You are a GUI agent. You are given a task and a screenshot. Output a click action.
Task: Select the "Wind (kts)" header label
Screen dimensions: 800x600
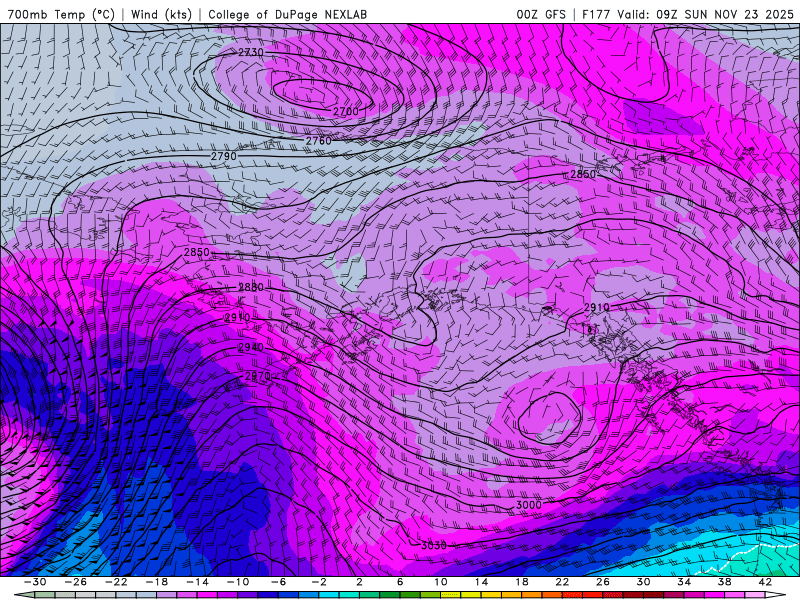click(161, 14)
